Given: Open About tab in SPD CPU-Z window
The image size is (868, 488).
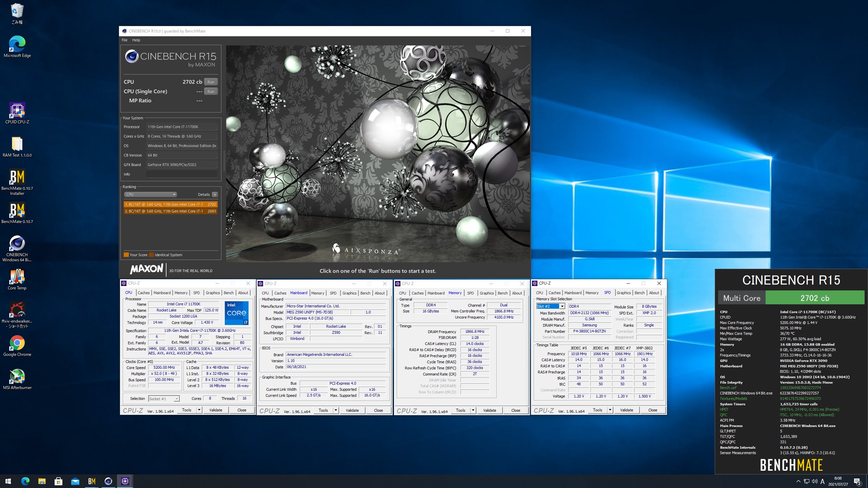Looking at the screenshot, I should pos(654,293).
